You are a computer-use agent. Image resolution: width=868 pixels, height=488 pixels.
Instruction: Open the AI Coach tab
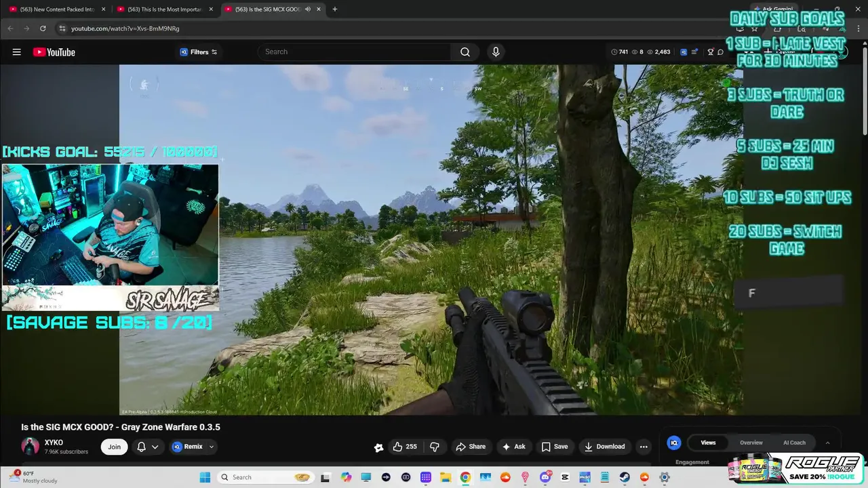point(794,443)
